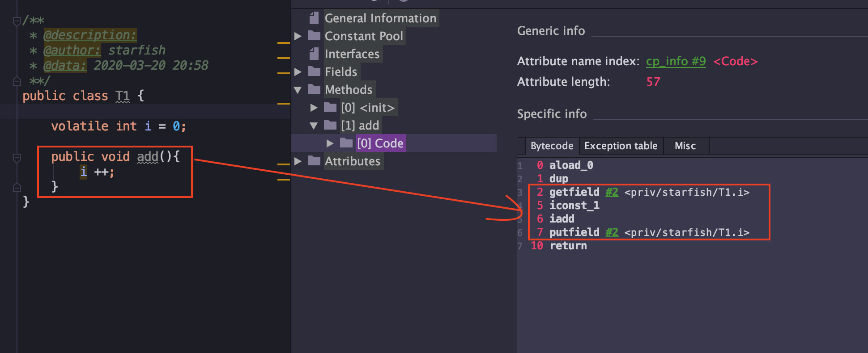Collapse the Methods tree node
The width and height of the screenshot is (868, 353).
click(x=298, y=90)
